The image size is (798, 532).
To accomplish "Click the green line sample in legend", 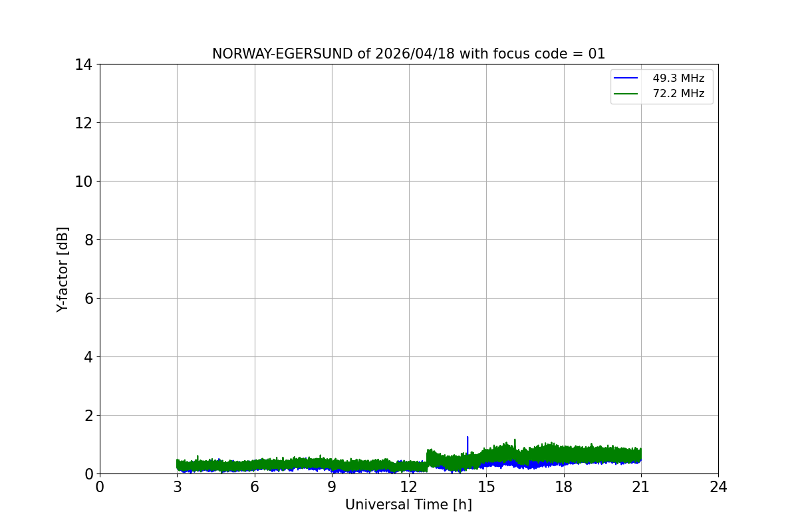I will tap(626, 94).
